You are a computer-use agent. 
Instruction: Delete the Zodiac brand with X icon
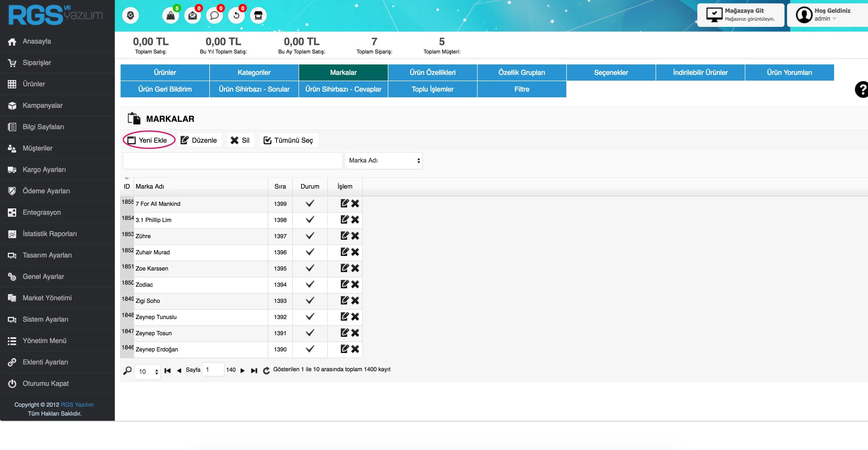[x=355, y=284]
